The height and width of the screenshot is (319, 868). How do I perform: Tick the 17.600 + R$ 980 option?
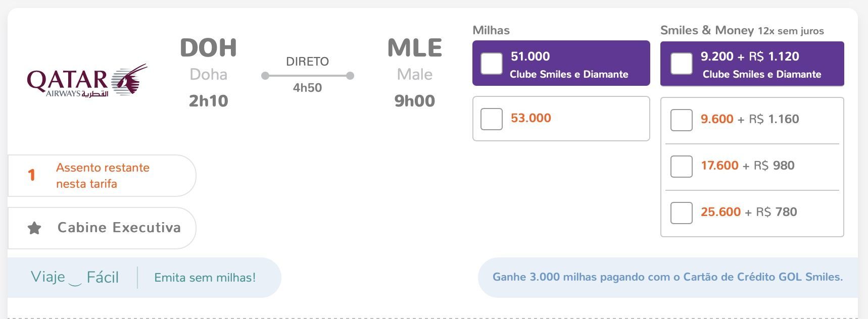(681, 167)
